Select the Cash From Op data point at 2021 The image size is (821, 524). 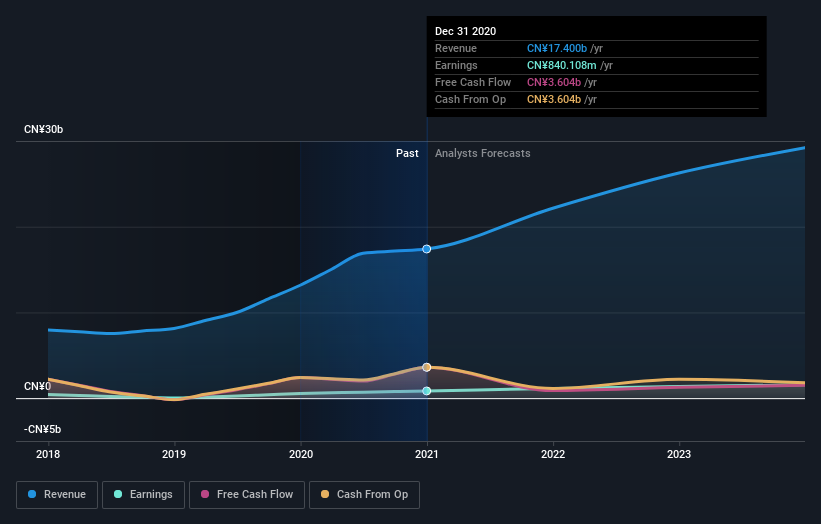coord(427,367)
